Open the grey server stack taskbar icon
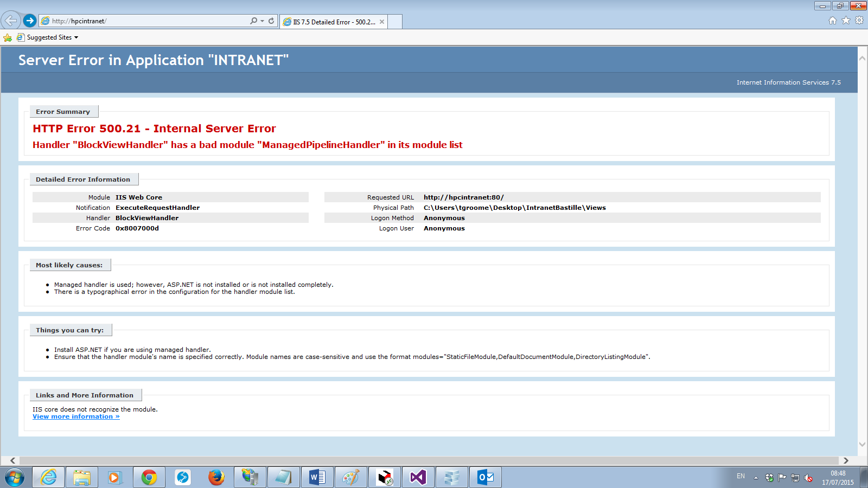This screenshot has width=868, height=488. (452, 477)
